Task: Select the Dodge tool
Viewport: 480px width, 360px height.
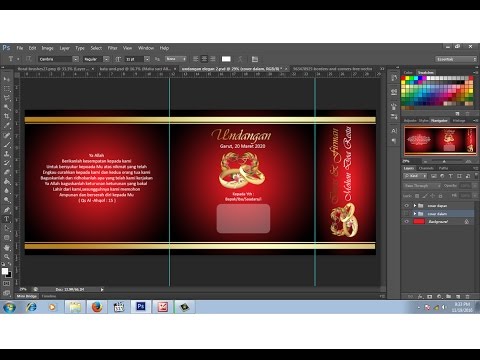Action: pyautogui.click(x=7, y=200)
